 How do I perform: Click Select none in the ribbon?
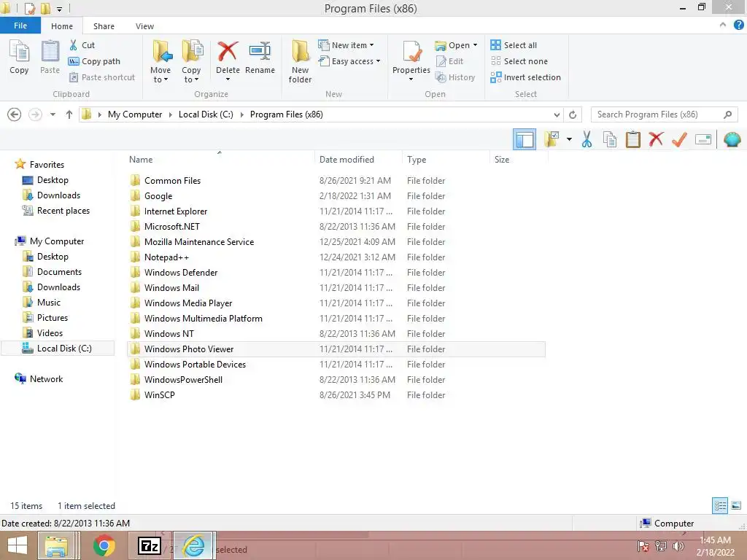click(x=519, y=61)
